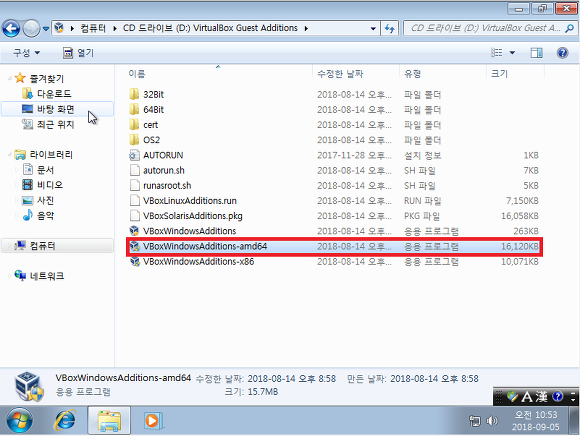Select the runasroot.sh file icon
Image resolution: width=580 pixels, height=436 pixels.
(134, 185)
